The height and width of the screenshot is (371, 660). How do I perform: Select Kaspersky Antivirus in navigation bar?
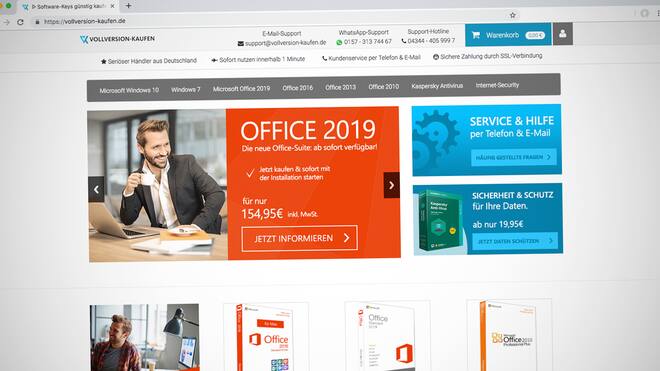pyautogui.click(x=437, y=86)
